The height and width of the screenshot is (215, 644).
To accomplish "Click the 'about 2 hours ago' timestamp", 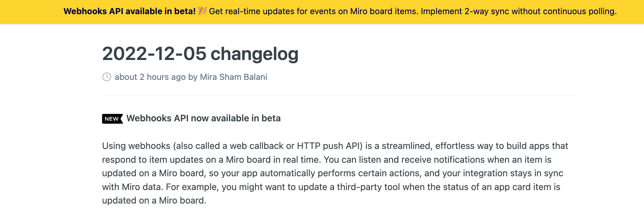I will (150, 77).
